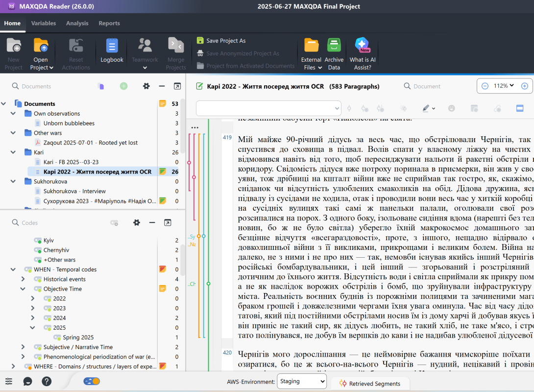
Task: Expand the Historical events code
Action: (x=23, y=279)
